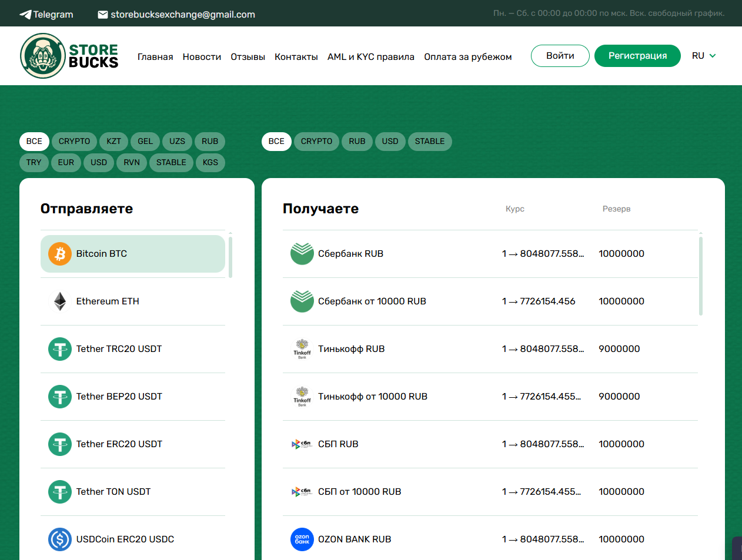Filter send currencies by KGS
This screenshot has height=560, width=742.
click(210, 163)
